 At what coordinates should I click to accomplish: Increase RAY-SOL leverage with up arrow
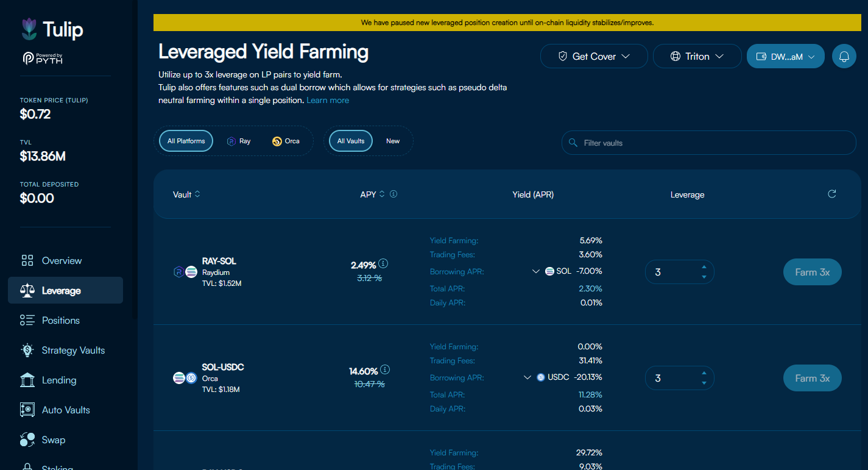[x=704, y=267]
